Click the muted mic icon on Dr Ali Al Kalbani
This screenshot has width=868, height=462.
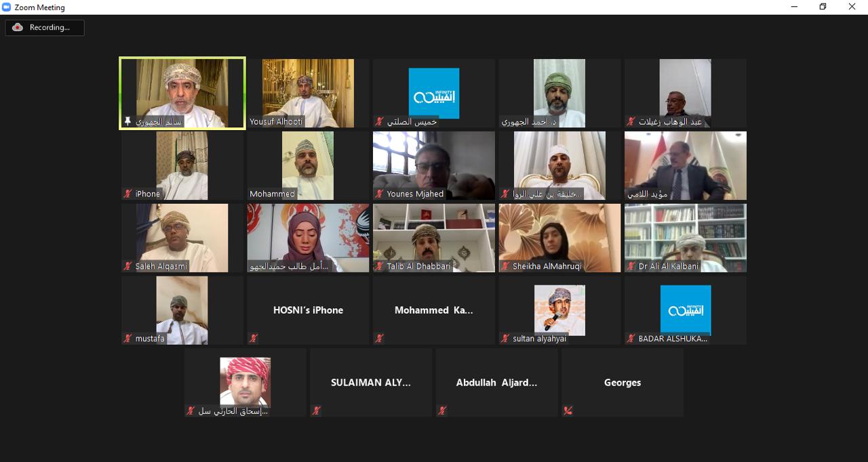[631, 266]
